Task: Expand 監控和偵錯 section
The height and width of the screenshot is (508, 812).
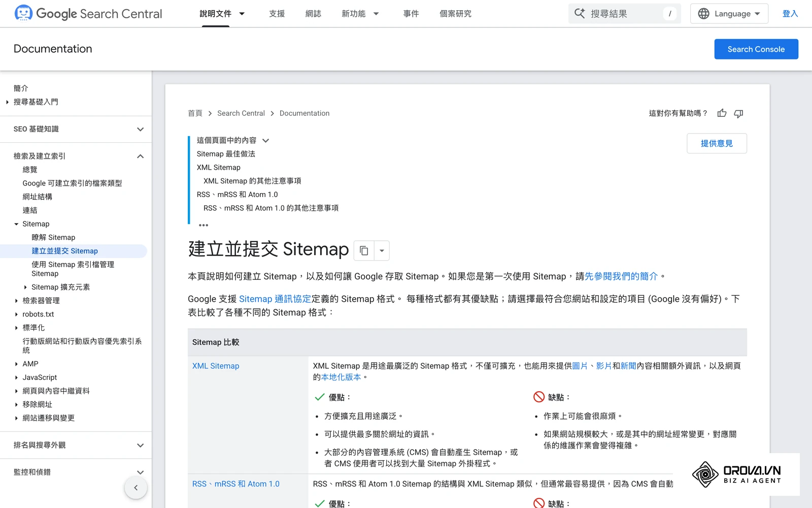Action: (x=141, y=472)
